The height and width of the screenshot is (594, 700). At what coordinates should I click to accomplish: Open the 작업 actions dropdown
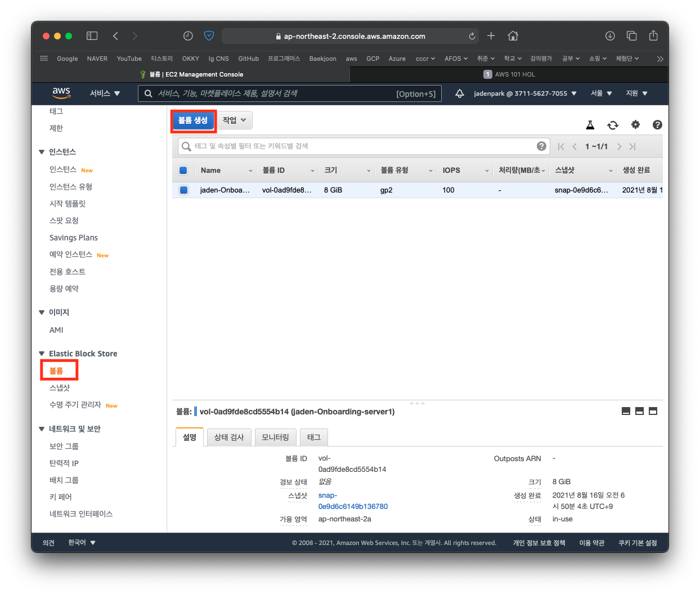[235, 120]
